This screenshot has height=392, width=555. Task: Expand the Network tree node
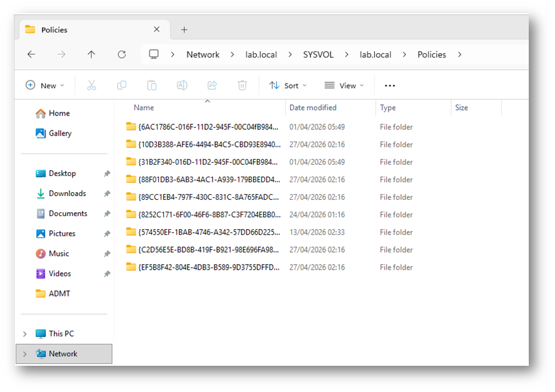[x=25, y=354]
